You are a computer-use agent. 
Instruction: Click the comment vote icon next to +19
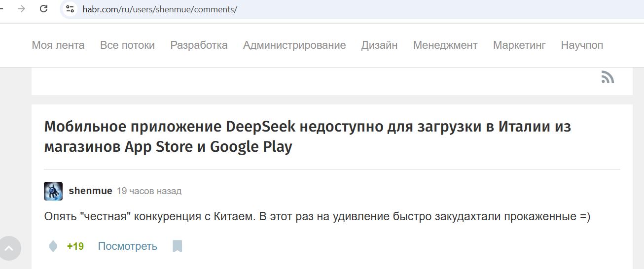coord(53,246)
